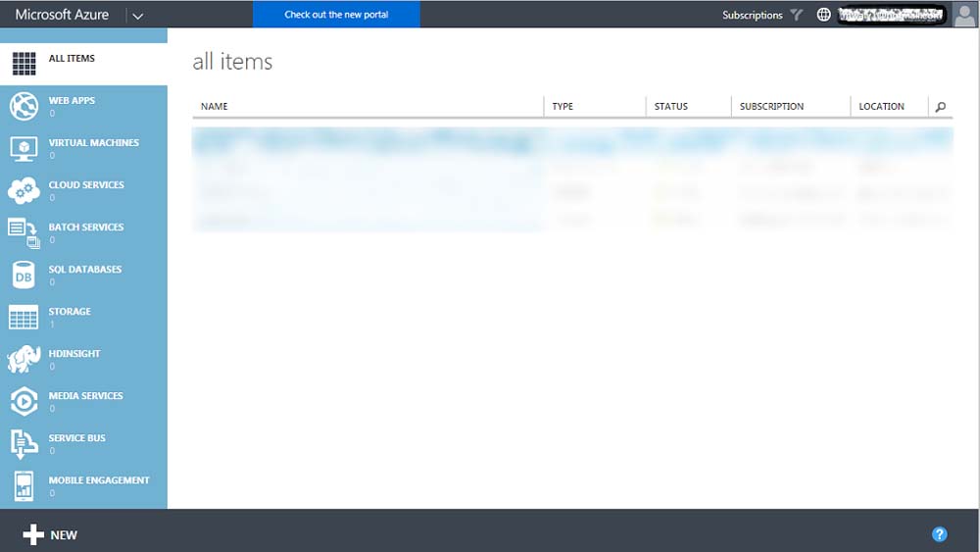Sort by the STATUS column header
Image resolution: width=980 pixels, height=552 pixels.
click(671, 107)
